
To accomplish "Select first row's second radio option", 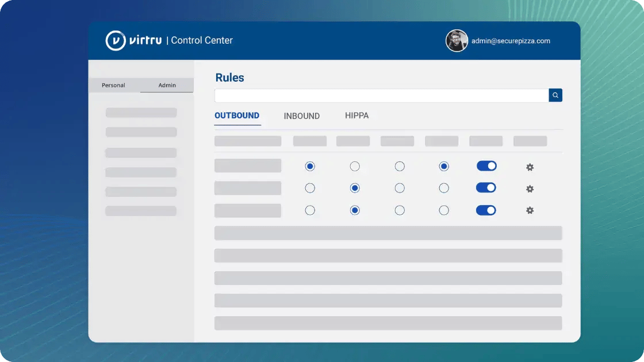I will pyautogui.click(x=355, y=167).
